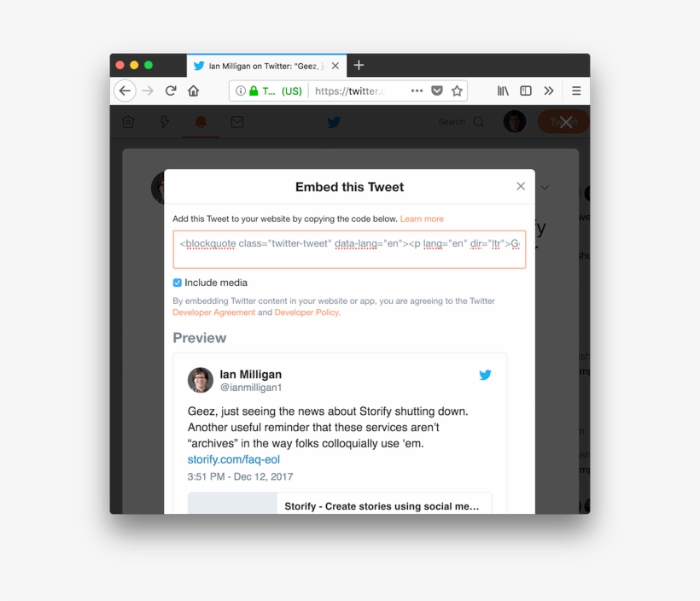Open the browser home page icon

click(x=193, y=91)
